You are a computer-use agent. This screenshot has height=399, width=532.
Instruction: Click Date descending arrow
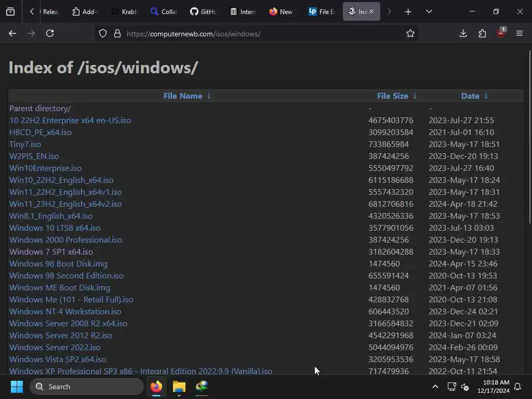click(486, 96)
